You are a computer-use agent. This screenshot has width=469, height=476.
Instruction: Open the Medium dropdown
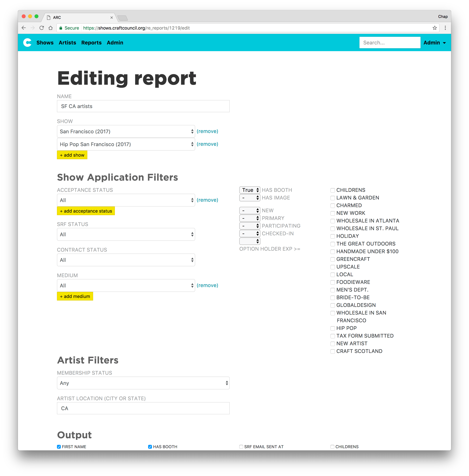click(126, 285)
